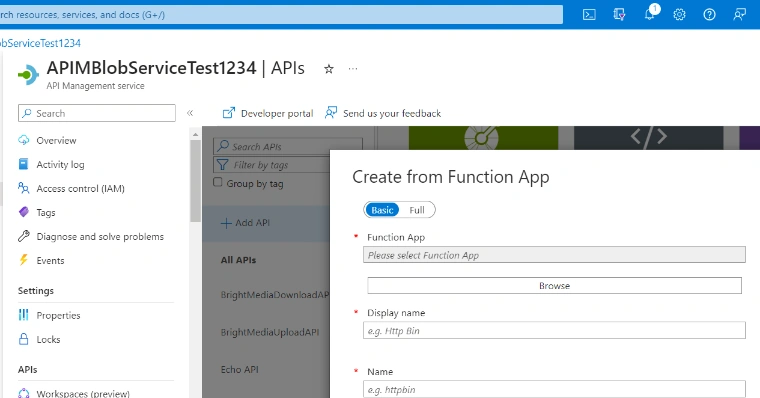Image resolution: width=760 pixels, height=398 pixels.
Task: Click the Properties bars icon
Action: pyautogui.click(x=23, y=315)
